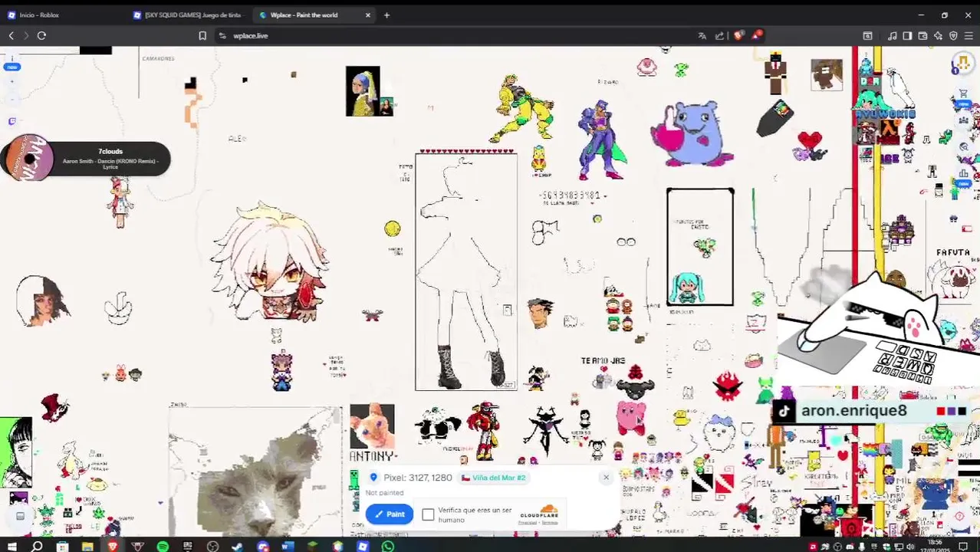This screenshot has height=552, width=980.
Task: Open Windows taskbar search
Action: [36, 546]
